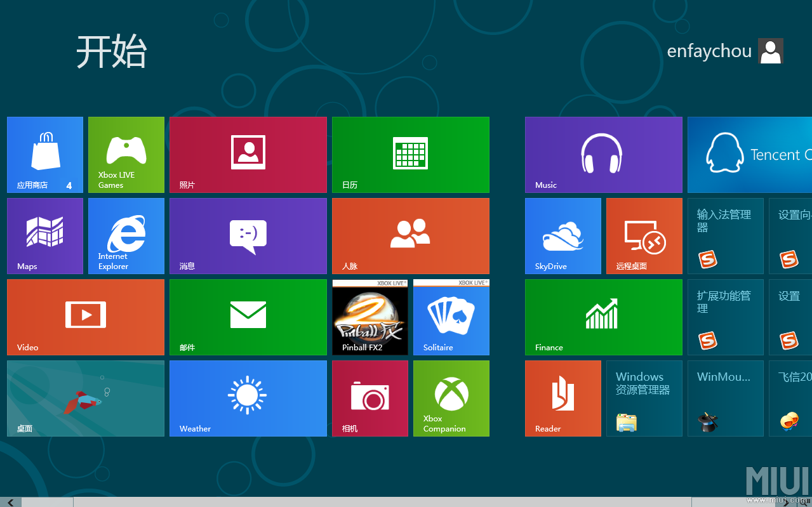Launch Internet Explorer
This screenshot has height=507, width=812.
click(126, 235)
